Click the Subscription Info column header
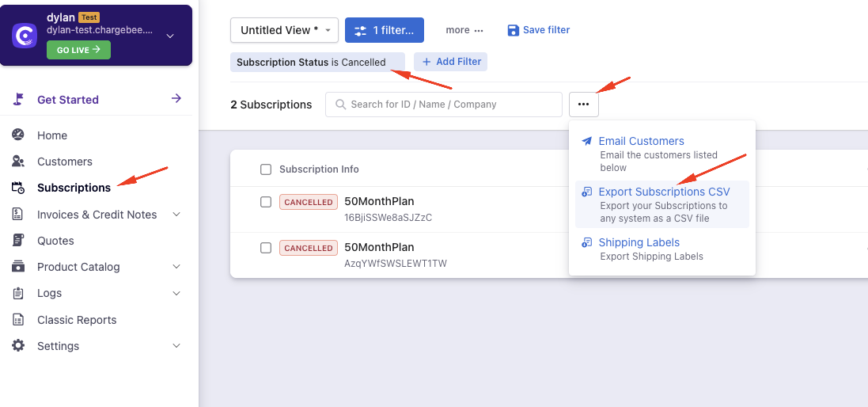Screen dimensions: 868x407 coord(319,169)
